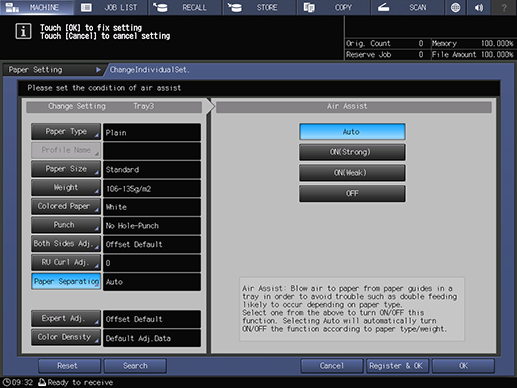
Task: Open the Paper Type setting
Action: [x=66, y=132]
